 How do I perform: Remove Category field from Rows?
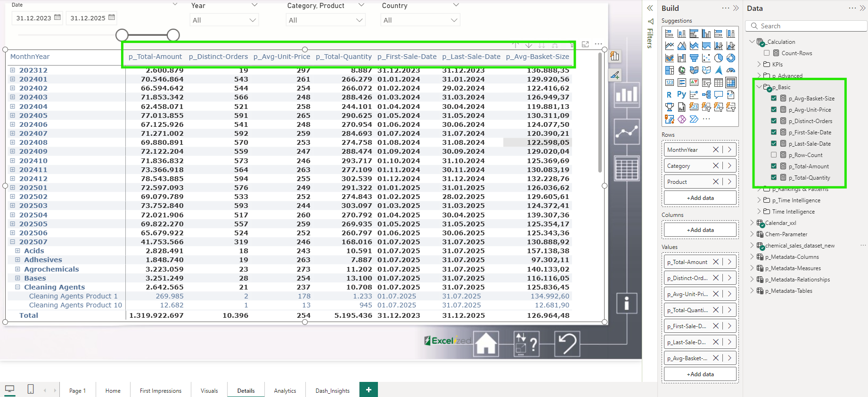(x=716, y=165)
